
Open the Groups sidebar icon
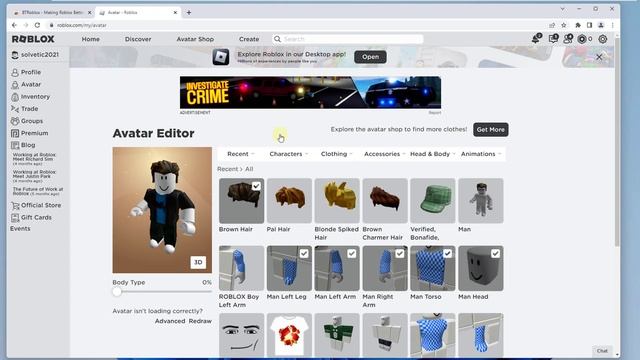pyautogui.click(x=15, y=121)
